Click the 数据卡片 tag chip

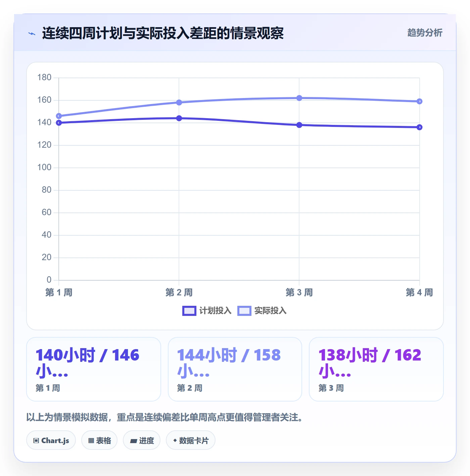point(191,440)
